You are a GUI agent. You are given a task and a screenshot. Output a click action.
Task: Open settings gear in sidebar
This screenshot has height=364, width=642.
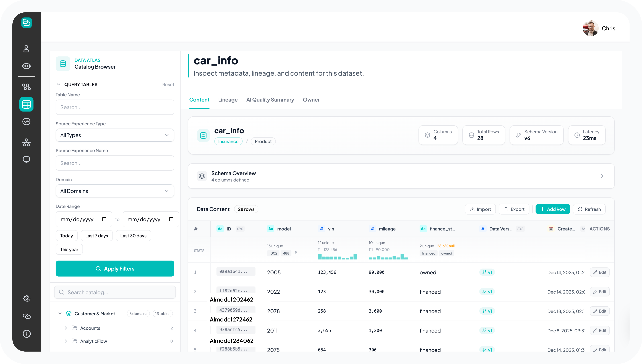click(27, 298)
